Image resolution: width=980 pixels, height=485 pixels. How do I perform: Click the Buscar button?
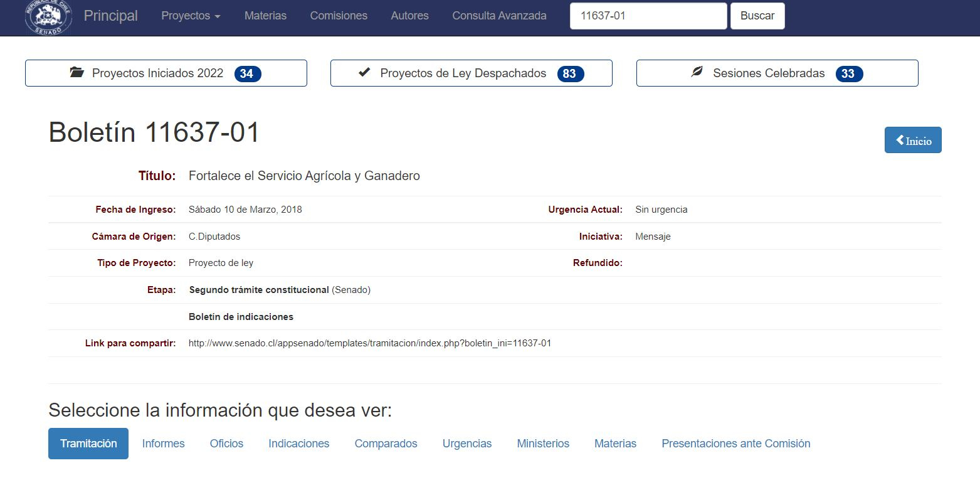[757, 16]
